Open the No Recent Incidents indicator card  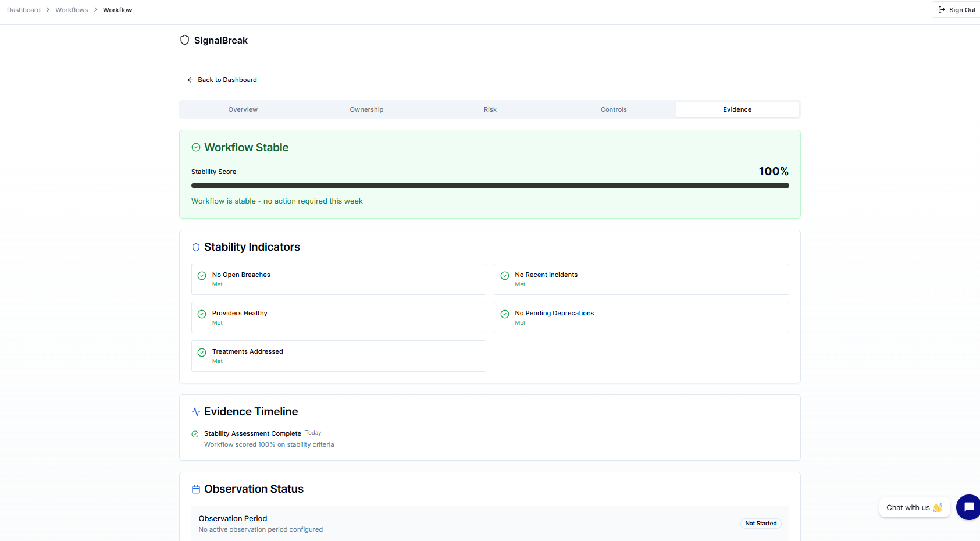pos(641,279)
